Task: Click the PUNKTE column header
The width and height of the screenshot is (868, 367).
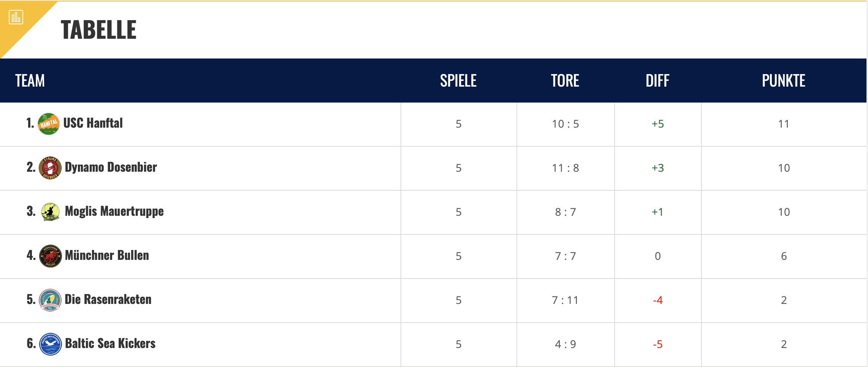Action: coord(784,81)
